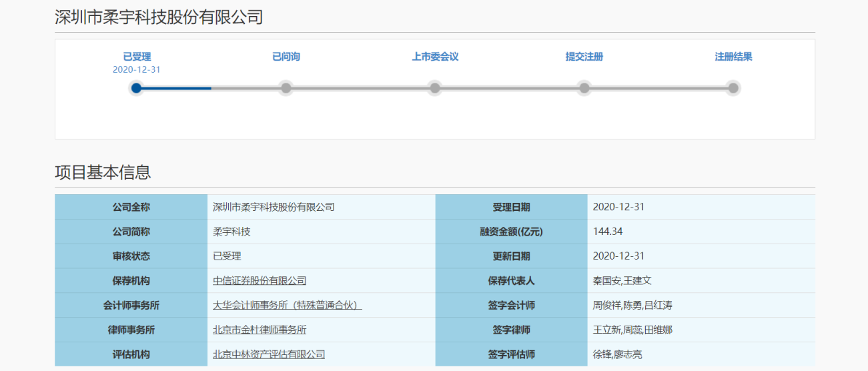Click the 已受理 value in 审核状态 row
The height and width of the screenshot is (371, 868).
click(x=227, y=256)
